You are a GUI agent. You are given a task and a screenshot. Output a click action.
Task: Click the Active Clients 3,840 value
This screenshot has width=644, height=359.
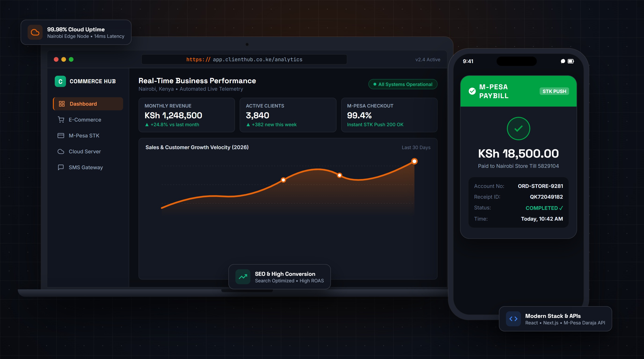click(x=257, y=116)
